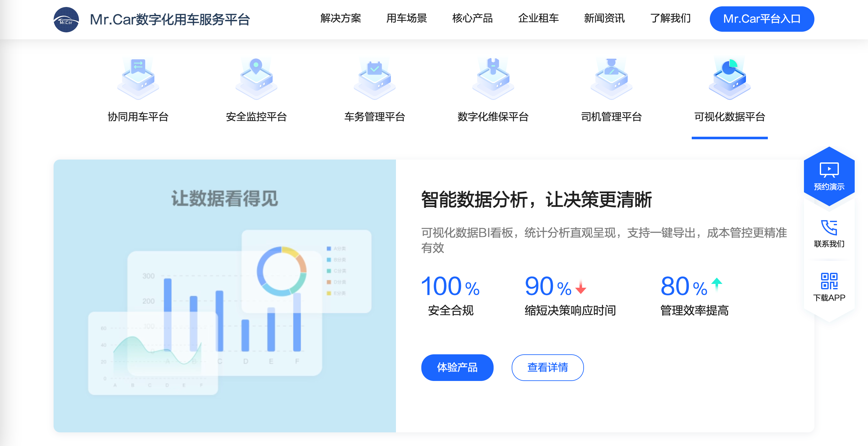Switch to the 司机管理平台 tab label

(x=611, y=117)
